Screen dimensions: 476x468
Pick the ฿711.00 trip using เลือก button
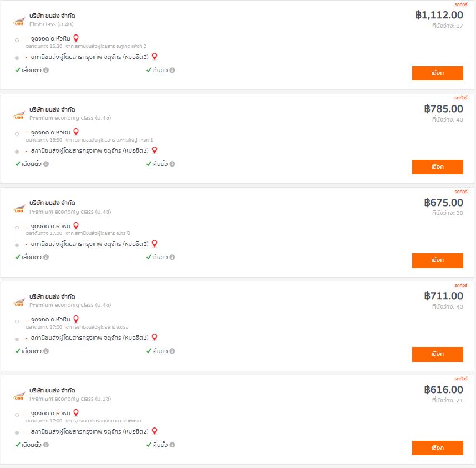click(x=438, y=354)
